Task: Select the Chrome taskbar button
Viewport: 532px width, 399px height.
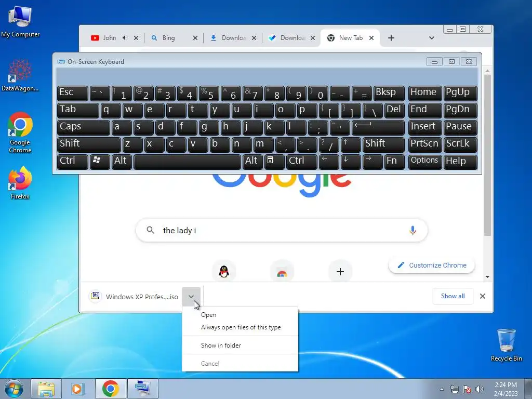Action: point(110,389)
